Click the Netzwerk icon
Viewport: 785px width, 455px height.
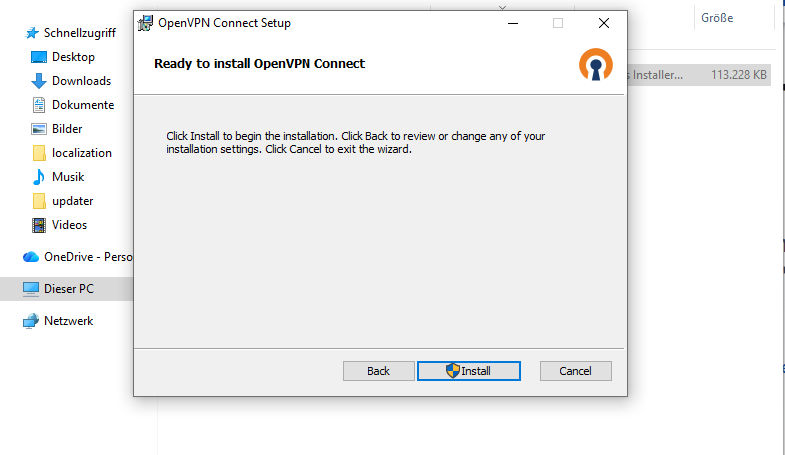coord(31,321)
